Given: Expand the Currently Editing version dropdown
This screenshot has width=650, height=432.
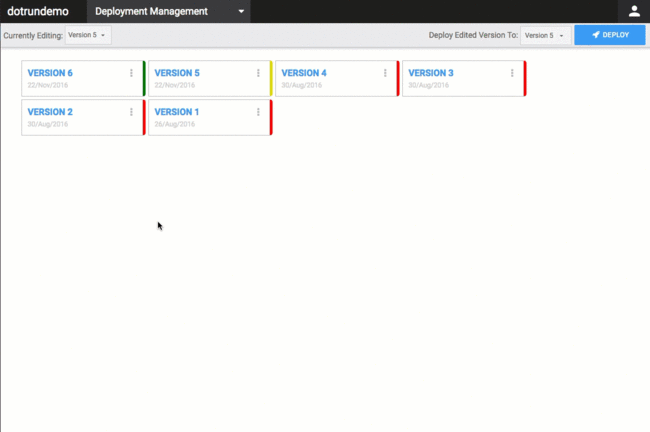Looking at the screenshot, I should tap(88, 35).
